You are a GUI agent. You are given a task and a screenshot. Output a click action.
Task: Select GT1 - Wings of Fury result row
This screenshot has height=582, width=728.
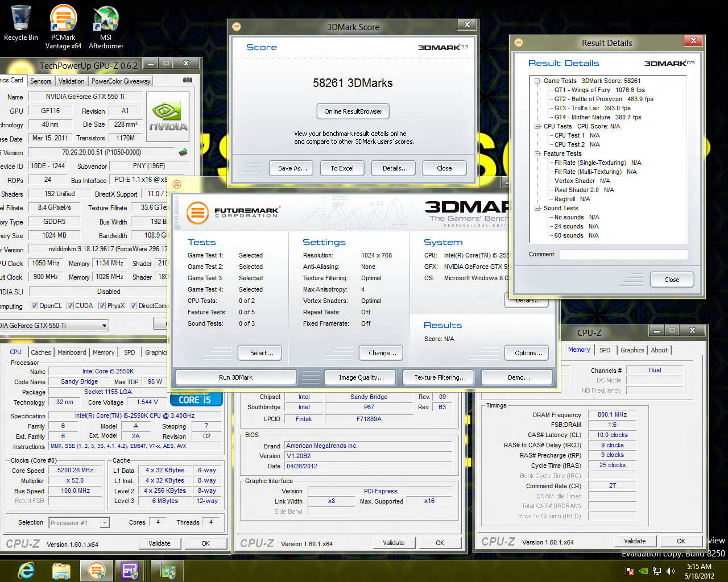click(x=599, y=90)
